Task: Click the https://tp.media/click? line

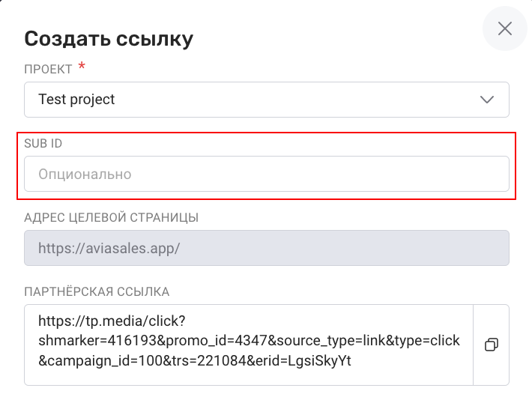Action: click(112, 321)
